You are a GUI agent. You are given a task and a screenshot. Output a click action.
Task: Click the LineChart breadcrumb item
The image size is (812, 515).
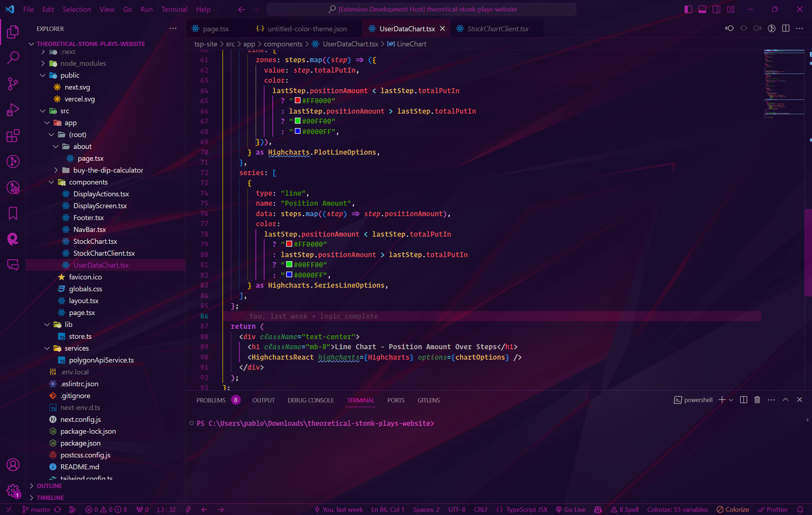click(x=407, y=44)
